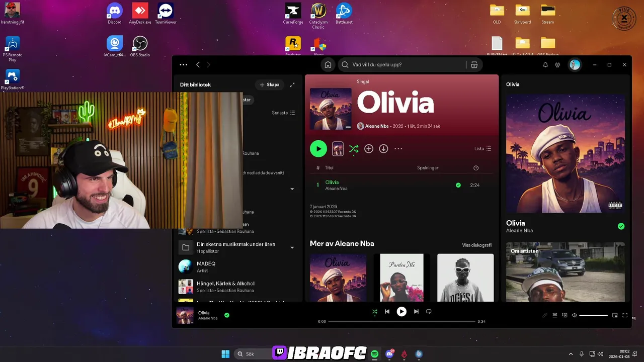
Task: Toggle repeat in the player bar
Action: [x=429, y=312]
